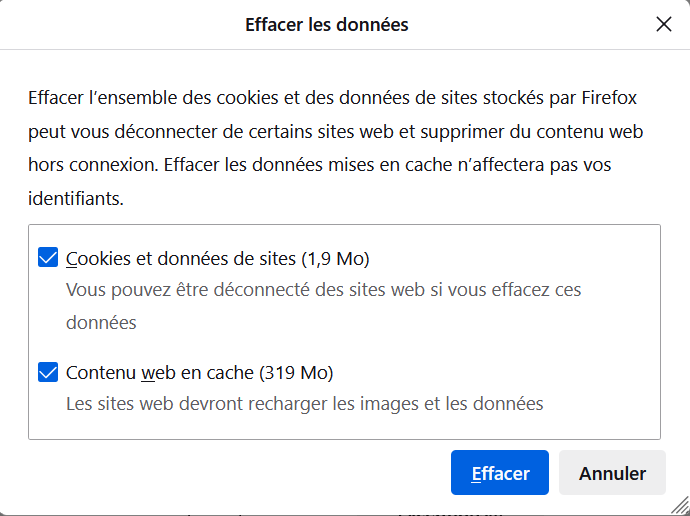The height and width of the screenshot is (516, 690).
Task: Click the "319 Mo" cache size text
Action: [x=296, y=373]
